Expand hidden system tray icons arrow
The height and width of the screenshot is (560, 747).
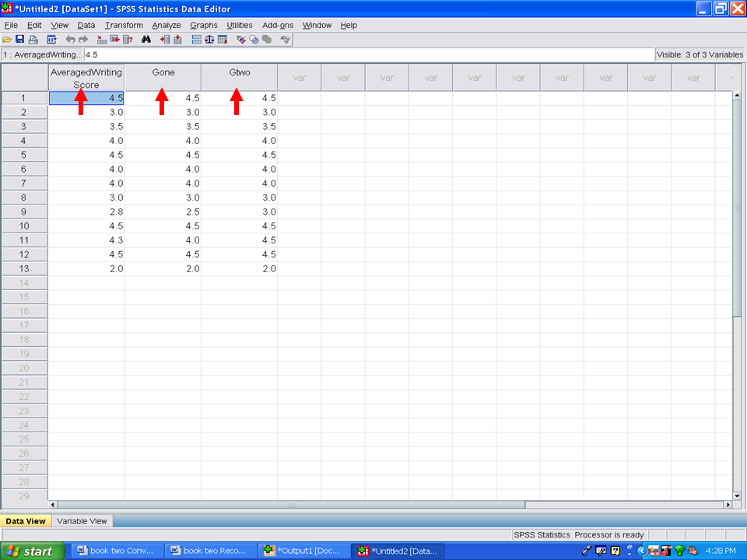point(640,551)
